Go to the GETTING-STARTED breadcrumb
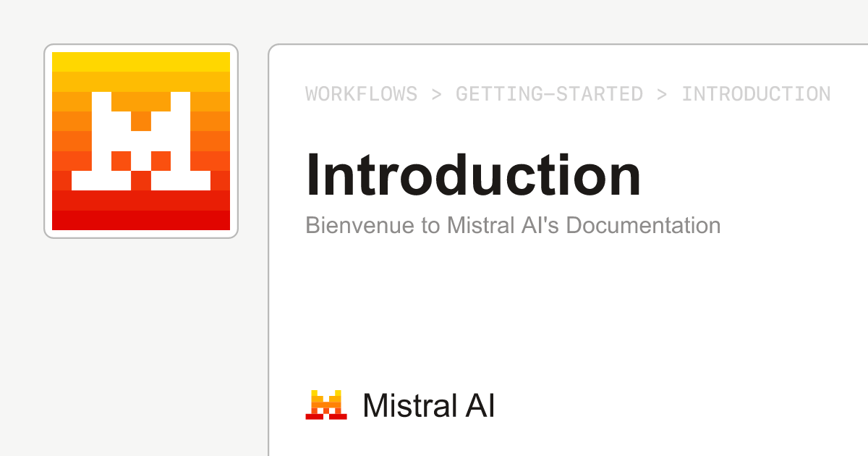 (549, 94)
